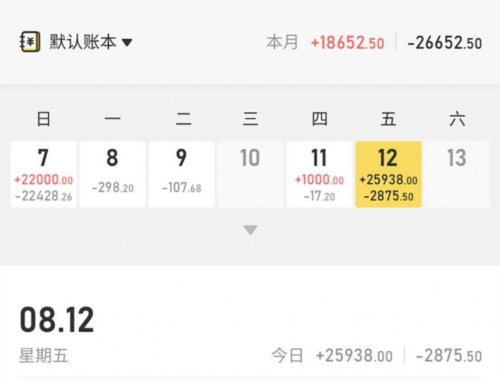Click the 今日 label
Viewport: 500px width, 382px height.
[287, 355]
